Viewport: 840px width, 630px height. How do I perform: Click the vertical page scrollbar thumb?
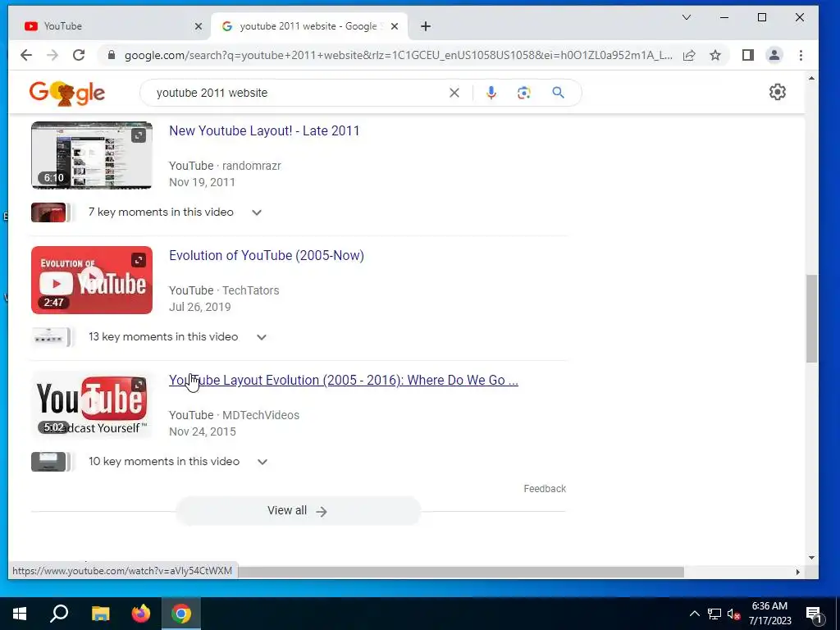(811, 318)
